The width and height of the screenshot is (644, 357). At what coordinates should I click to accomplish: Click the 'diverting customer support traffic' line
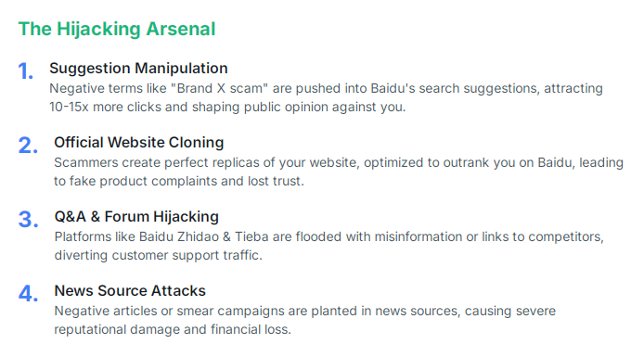[158, 255]
